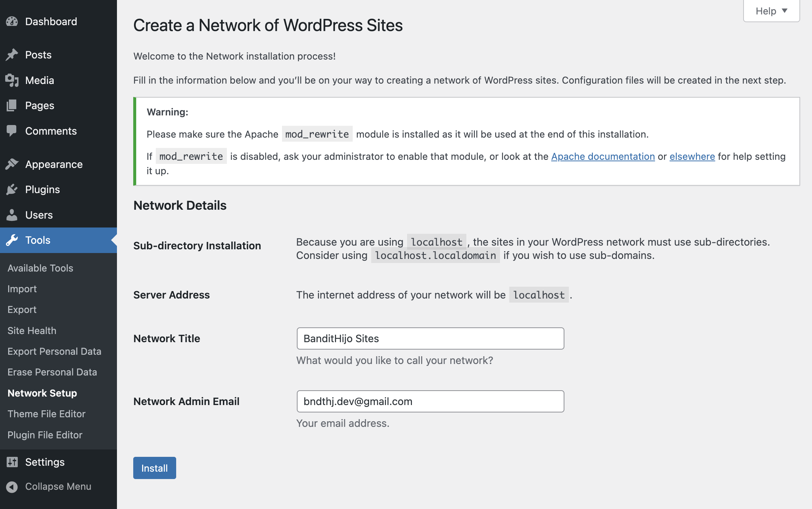
Task: Click the Dashboard gauge icon
Action: pos(12,21)
